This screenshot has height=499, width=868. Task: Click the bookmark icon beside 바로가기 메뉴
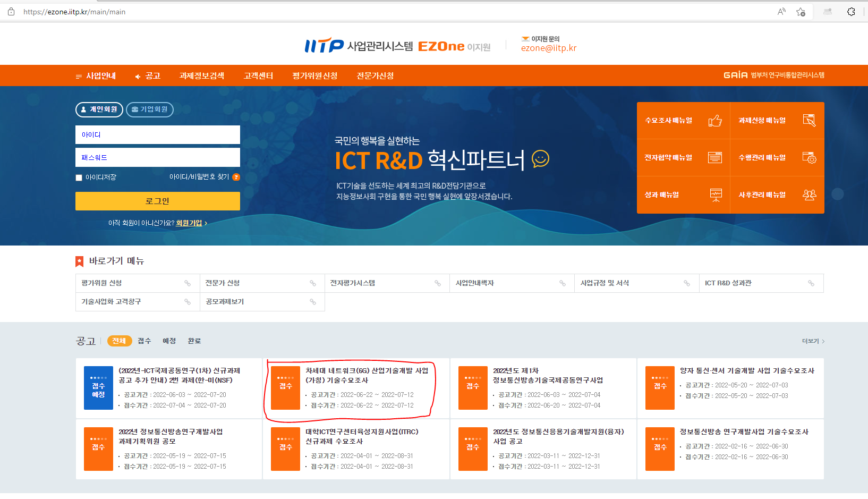pos(80,261)
